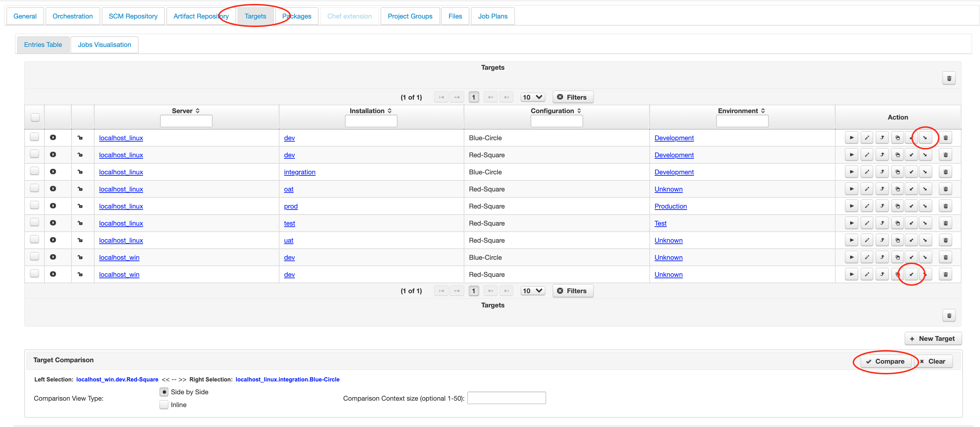Copy the localhost_linux integration target

pyautogui.click(x=898, y=172)
